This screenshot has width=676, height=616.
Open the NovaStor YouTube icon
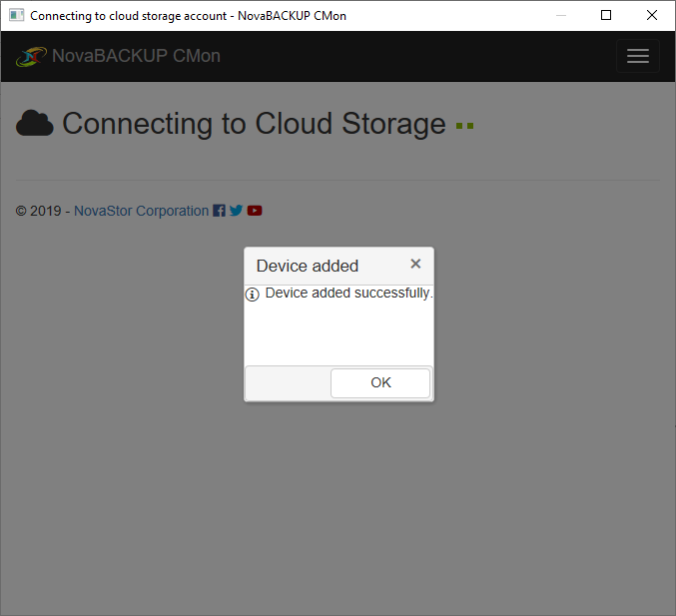pos(255,211)
